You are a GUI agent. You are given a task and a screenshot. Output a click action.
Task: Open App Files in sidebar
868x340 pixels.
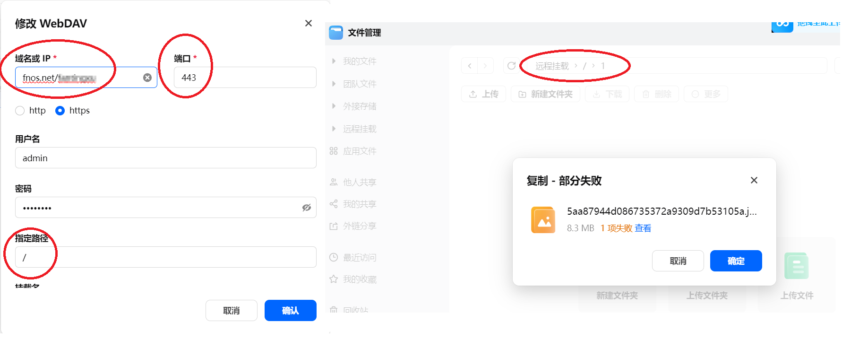(360, 151)
